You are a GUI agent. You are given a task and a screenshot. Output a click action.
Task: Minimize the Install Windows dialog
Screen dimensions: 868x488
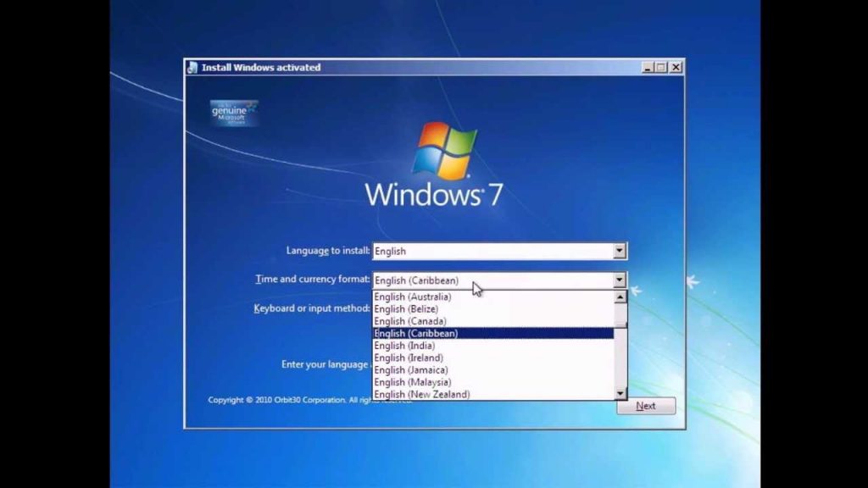pyautogui.click(x=648, y=68)
